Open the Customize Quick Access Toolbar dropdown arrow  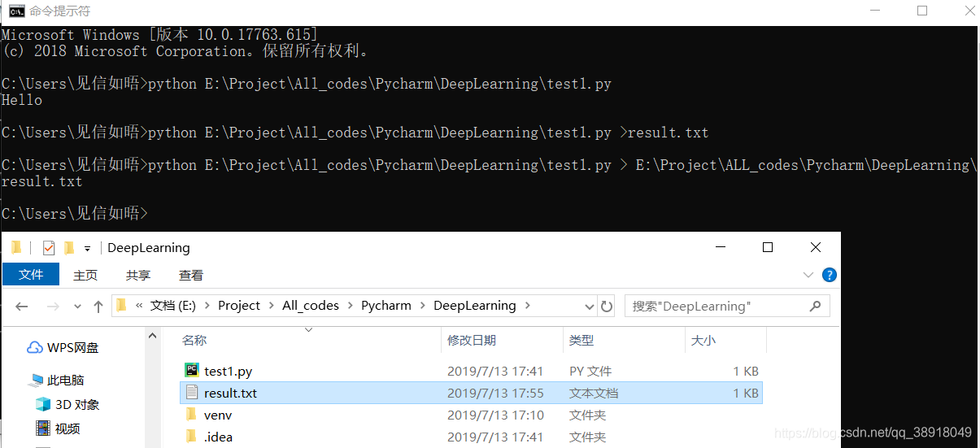87,249
